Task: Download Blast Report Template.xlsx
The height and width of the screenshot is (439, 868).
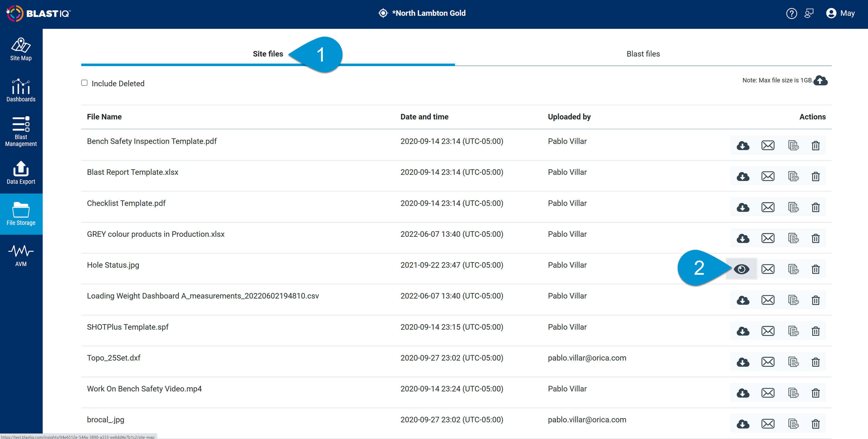Action: pyautogui.click(x=743, y=177)
